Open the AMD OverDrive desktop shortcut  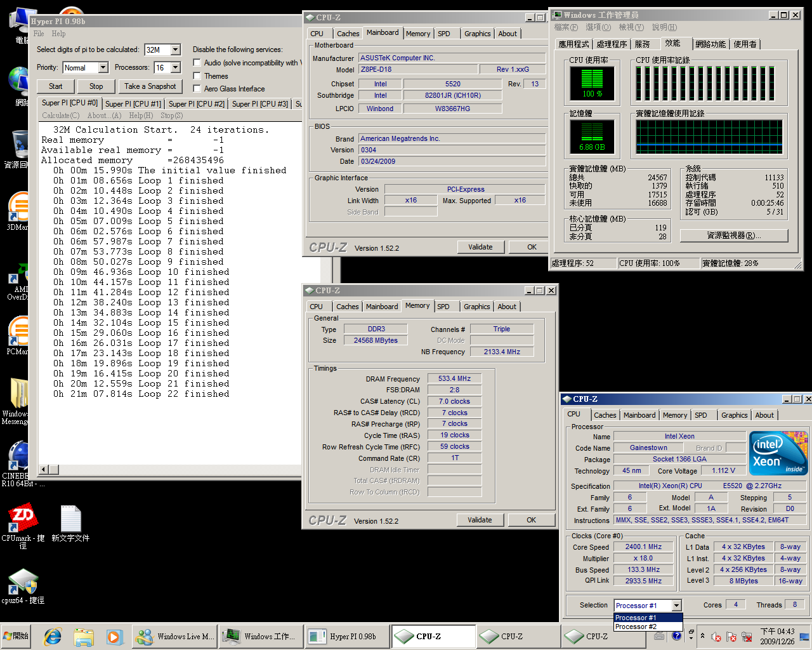[18, 281]
